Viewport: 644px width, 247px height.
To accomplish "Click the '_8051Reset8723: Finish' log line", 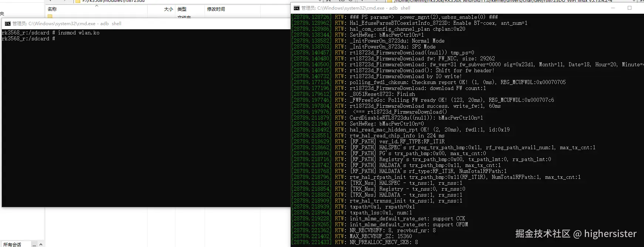I will click(x=353, y=94).
